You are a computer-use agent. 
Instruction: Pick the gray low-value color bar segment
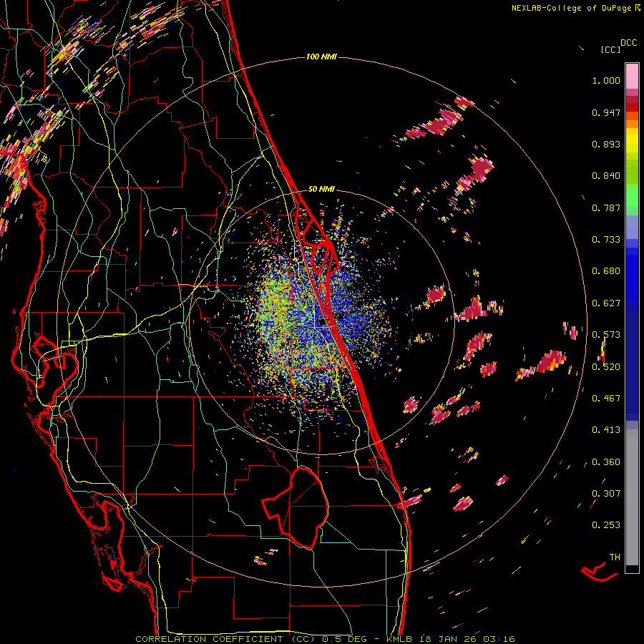pyautogui.click(x=632, y=497)
